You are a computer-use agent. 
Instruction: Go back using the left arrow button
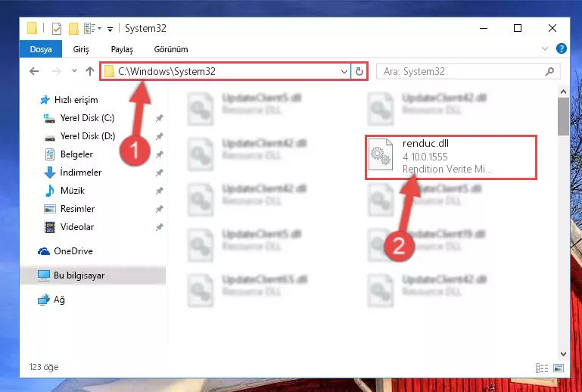[x=34, y=71]
